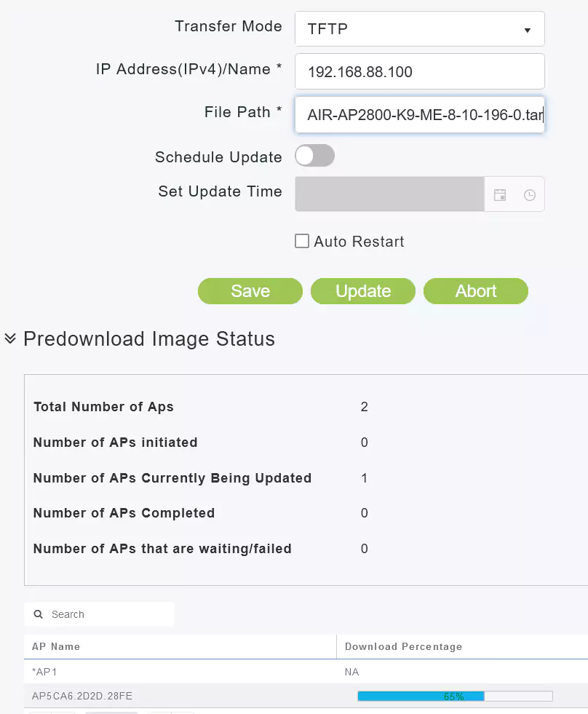Click into the File Path field
The height and width of the screenshot is (714, 588).
point(420,114)
